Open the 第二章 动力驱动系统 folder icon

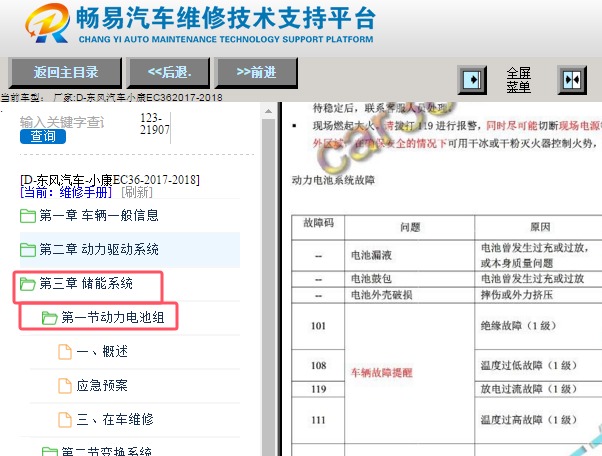(x=28, y=250)
